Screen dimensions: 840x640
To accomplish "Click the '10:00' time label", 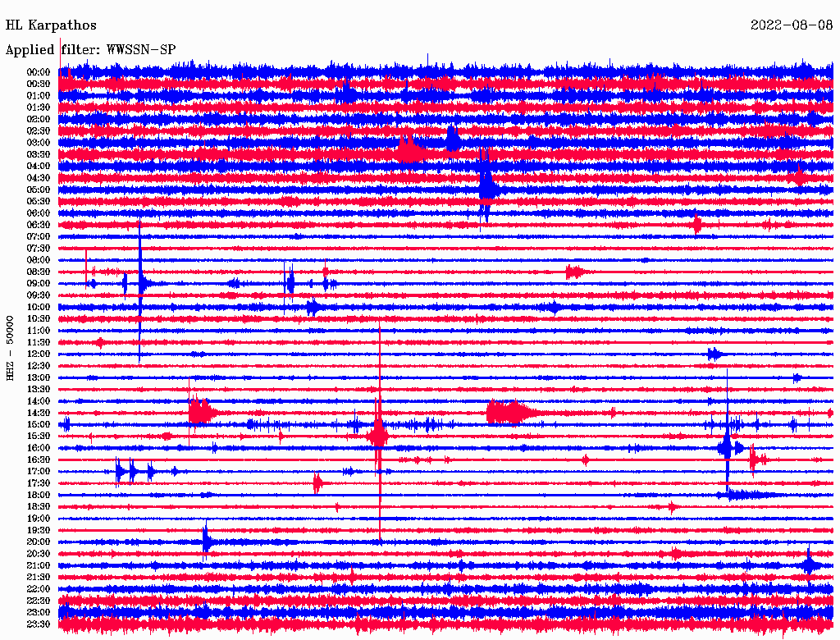I will [39, 307].
